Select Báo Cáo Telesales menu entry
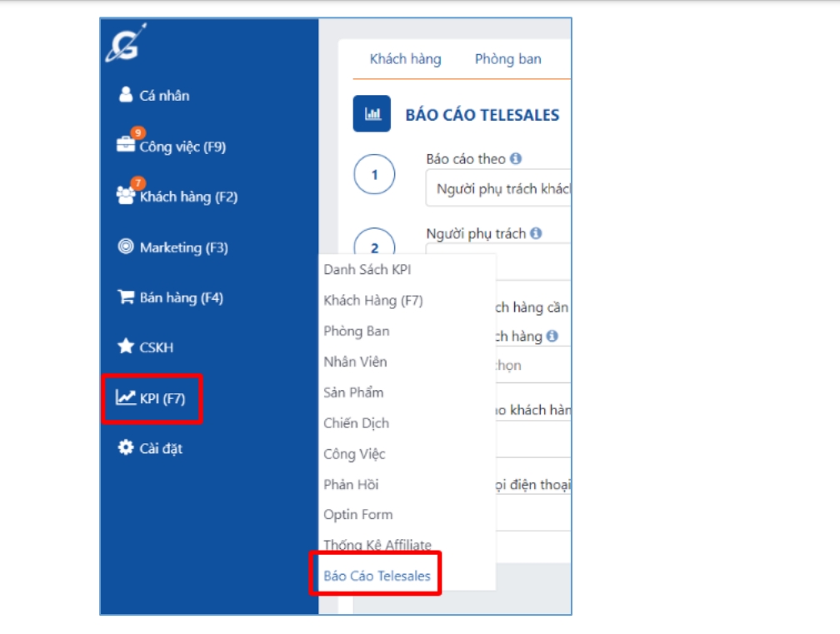Viewport: 840px width, 634px height. (377, 576)
